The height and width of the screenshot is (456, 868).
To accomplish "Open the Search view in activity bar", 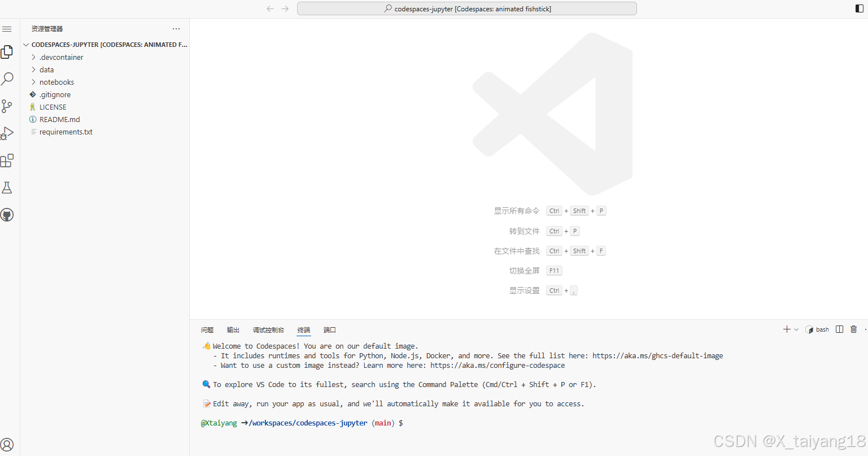I will [x=7, y=79].
